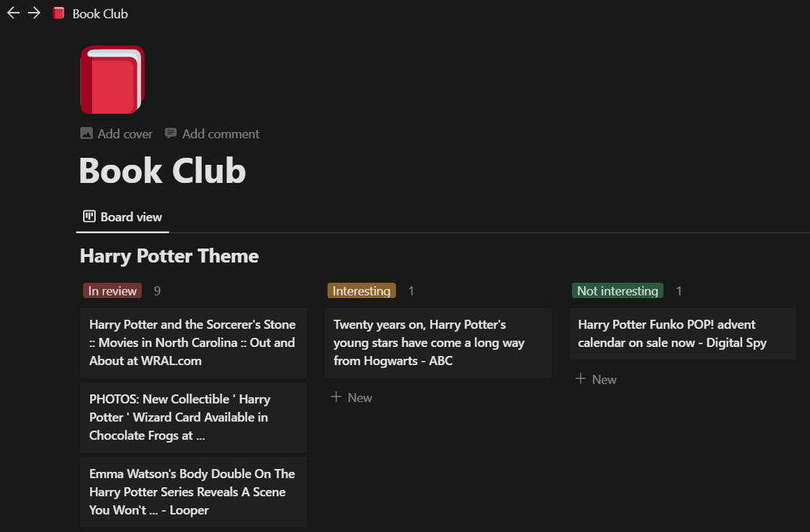Open the Book Club breadcrumb title
Screen dimensions: 810x532
click(x=100, y=13)
